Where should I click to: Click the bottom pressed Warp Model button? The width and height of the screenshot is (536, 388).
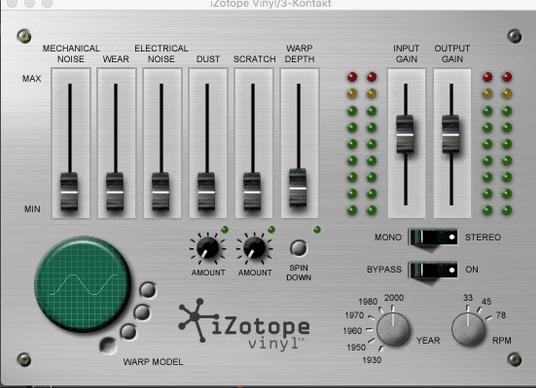(108, 345)
